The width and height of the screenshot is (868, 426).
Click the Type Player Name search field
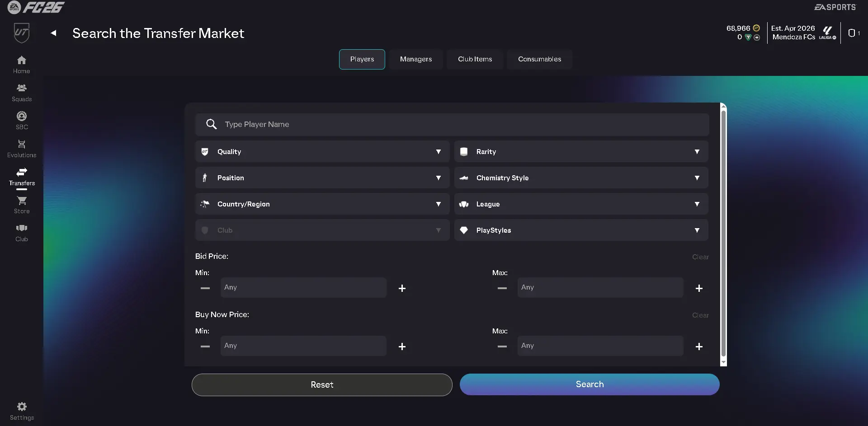452,124
